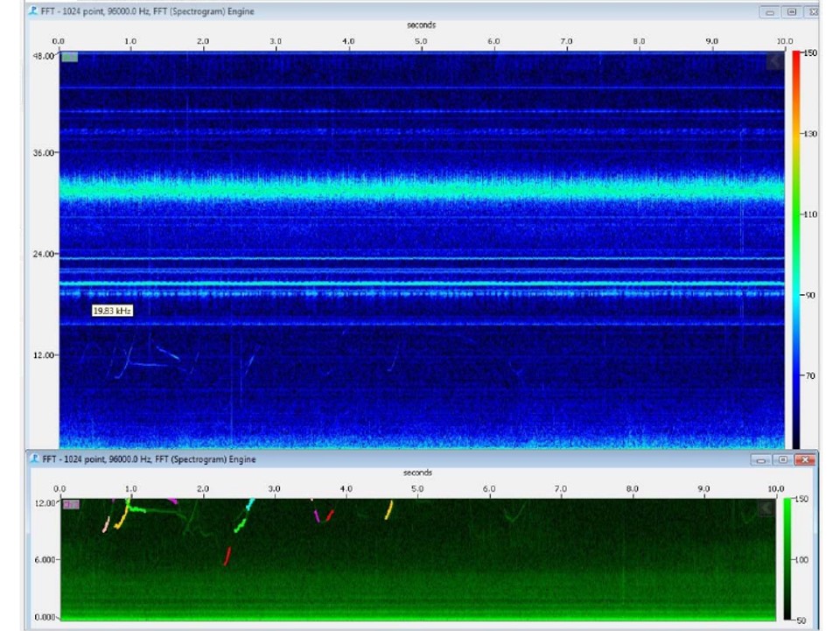Minimize the upper spectrogram window

pyautogui.click(x=770, y=12)
